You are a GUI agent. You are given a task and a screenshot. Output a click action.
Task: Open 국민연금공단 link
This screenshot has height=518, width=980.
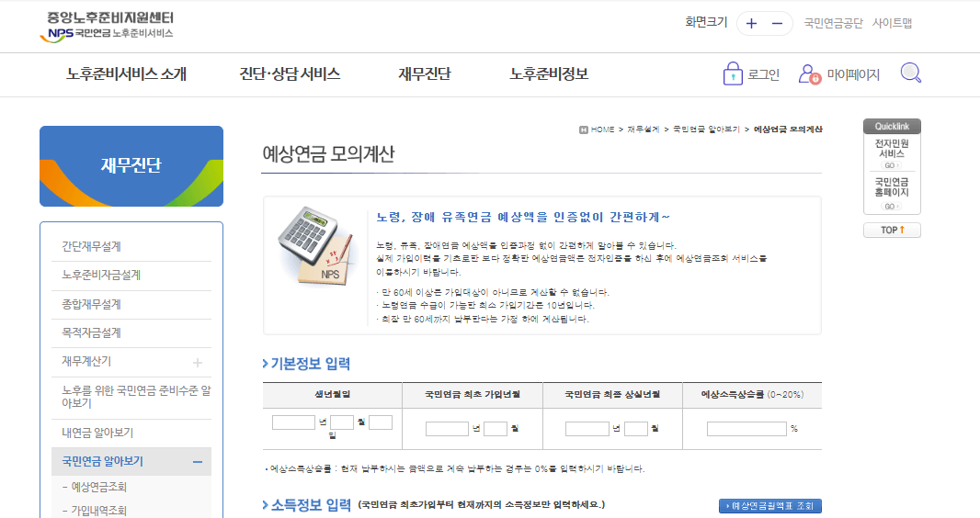pos(833,24)
